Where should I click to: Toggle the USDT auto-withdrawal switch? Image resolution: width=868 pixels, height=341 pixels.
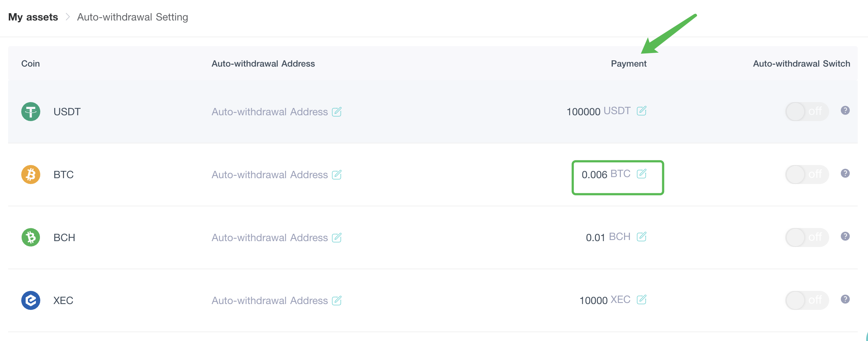(807, 111)
